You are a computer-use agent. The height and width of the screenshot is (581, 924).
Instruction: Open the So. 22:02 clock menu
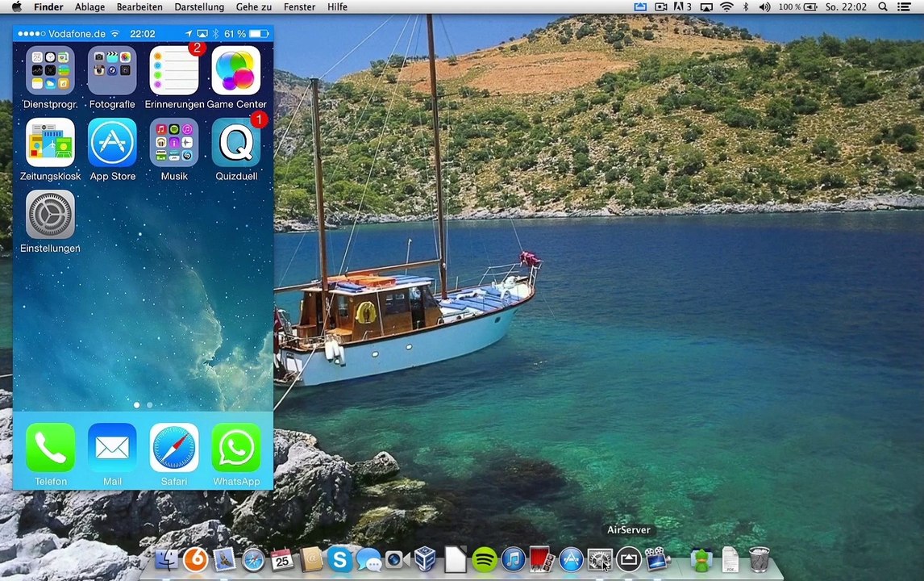846,6
